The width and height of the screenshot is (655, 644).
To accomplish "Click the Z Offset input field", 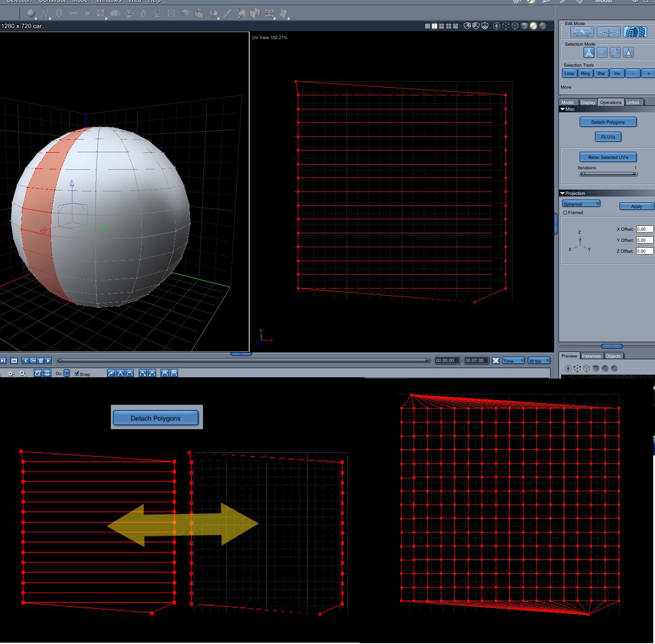I will point(644,251).
